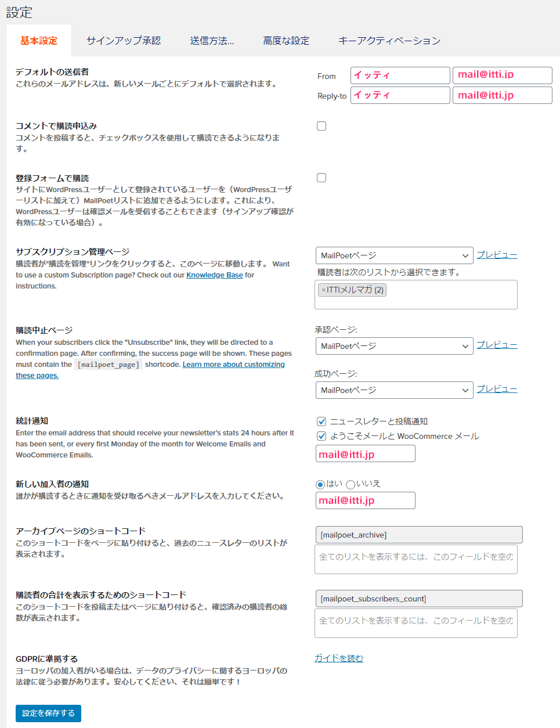The height and width of the screenshot is (728, 560).
Task: Open the Knowledge Base link
Action: click(x=215, y=275)
